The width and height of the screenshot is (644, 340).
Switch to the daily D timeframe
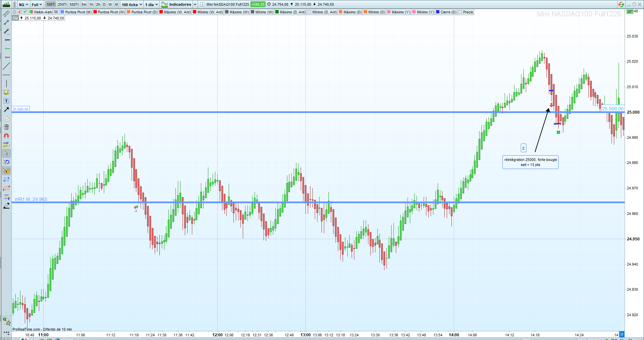104,4
